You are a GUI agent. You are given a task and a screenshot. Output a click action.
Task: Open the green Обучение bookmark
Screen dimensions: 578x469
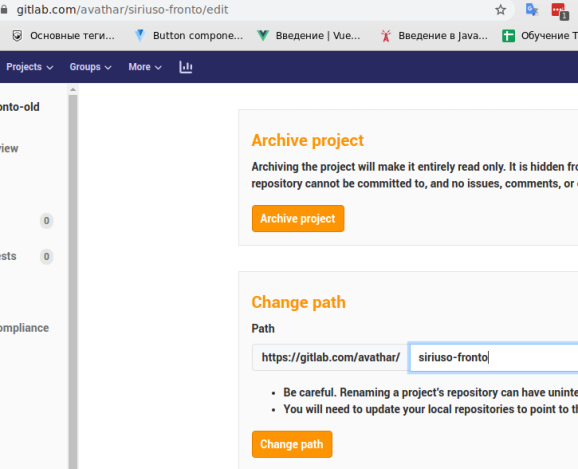point(540,35)
